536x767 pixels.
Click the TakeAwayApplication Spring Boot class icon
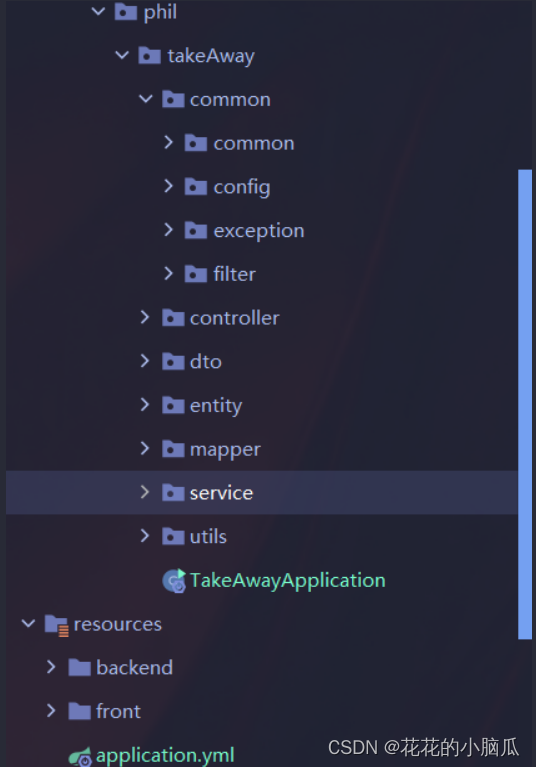pyautogui.click(x=174, y=581)
